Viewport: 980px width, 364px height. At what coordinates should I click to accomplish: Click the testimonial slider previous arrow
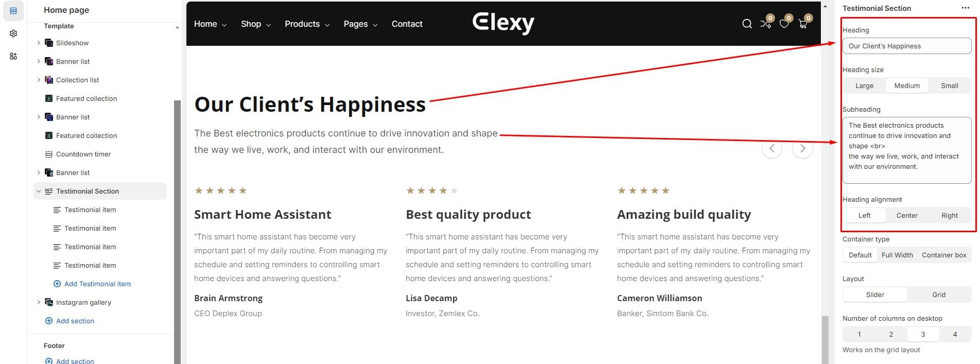click(x=771, y=149)
